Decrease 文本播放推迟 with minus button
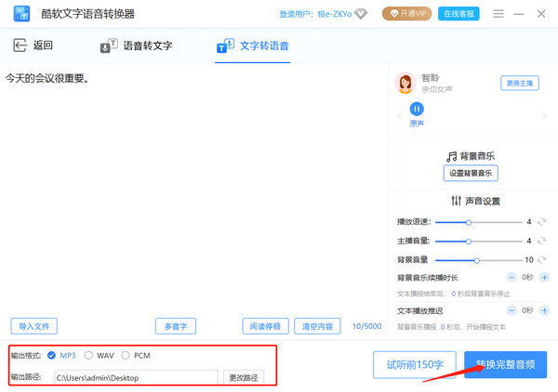This screenshot has height=392, width=558. pos(511,310)
